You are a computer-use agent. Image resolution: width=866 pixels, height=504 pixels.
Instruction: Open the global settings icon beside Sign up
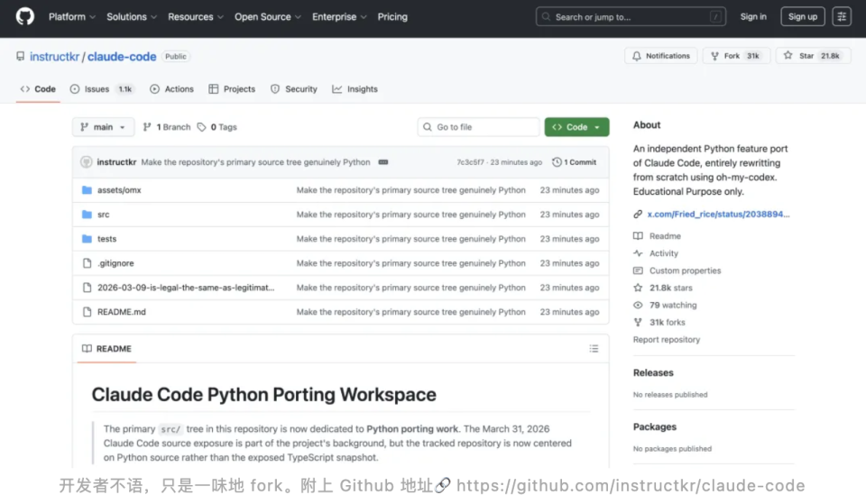pos(842,16)
